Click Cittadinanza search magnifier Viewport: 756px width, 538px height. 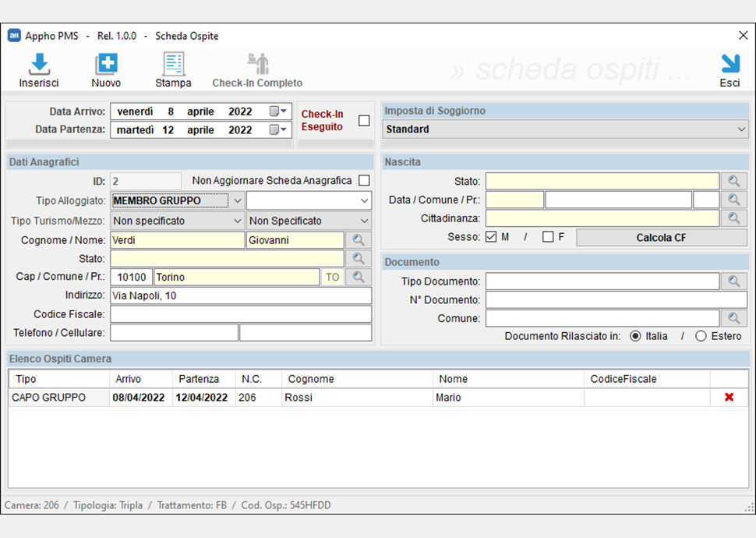pyautogui.click(x=734, y=218)
